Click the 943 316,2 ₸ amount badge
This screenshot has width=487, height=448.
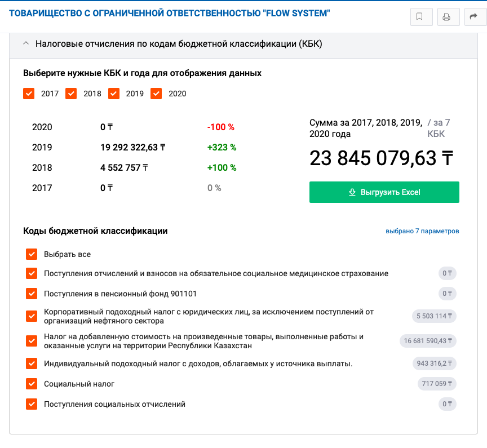click(435, 363)
